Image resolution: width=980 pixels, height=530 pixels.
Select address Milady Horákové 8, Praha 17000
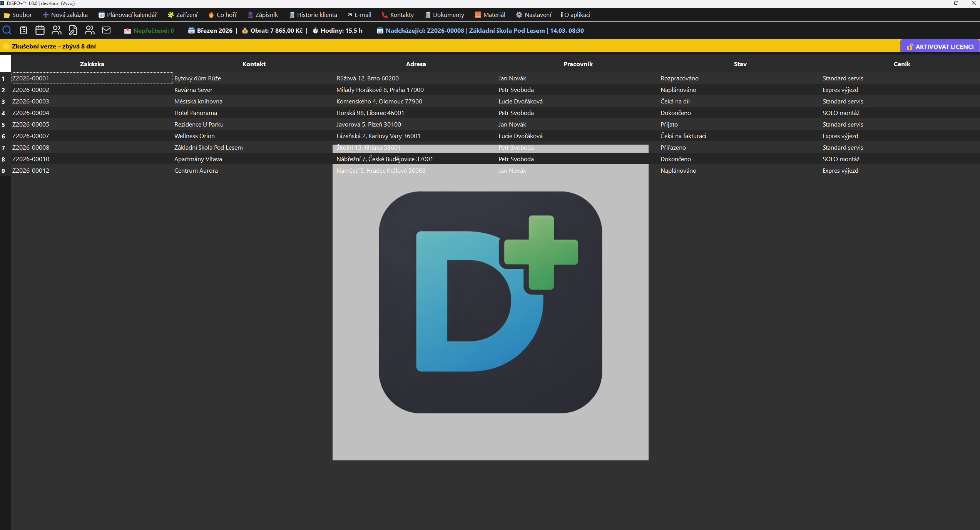click(x=416, y=90)
